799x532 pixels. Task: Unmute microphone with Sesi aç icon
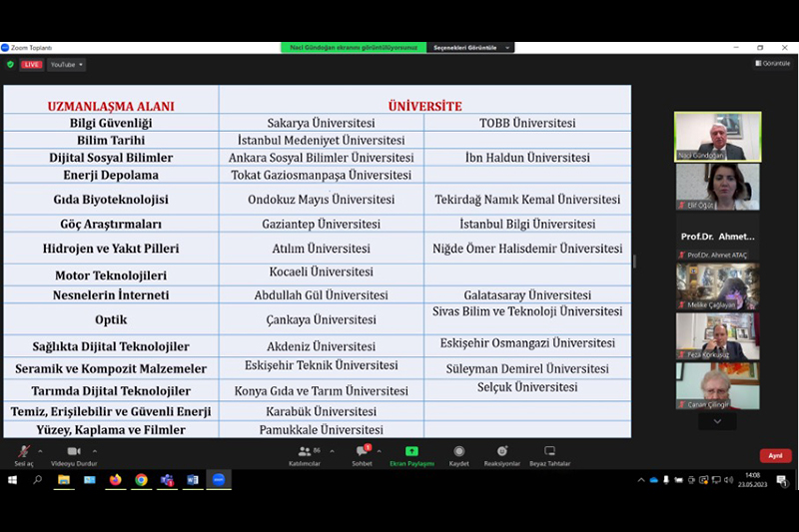[x=22, y=452]
